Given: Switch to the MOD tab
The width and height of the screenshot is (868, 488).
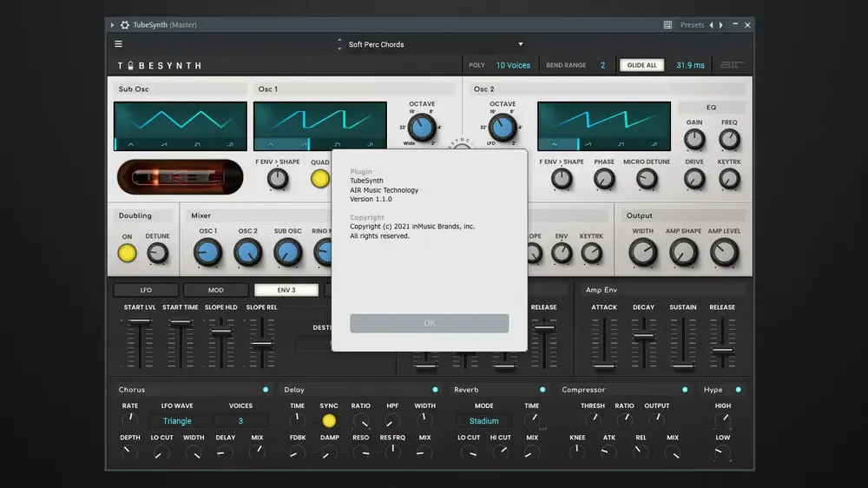Looking at the screenshot, I should (216, 290).
